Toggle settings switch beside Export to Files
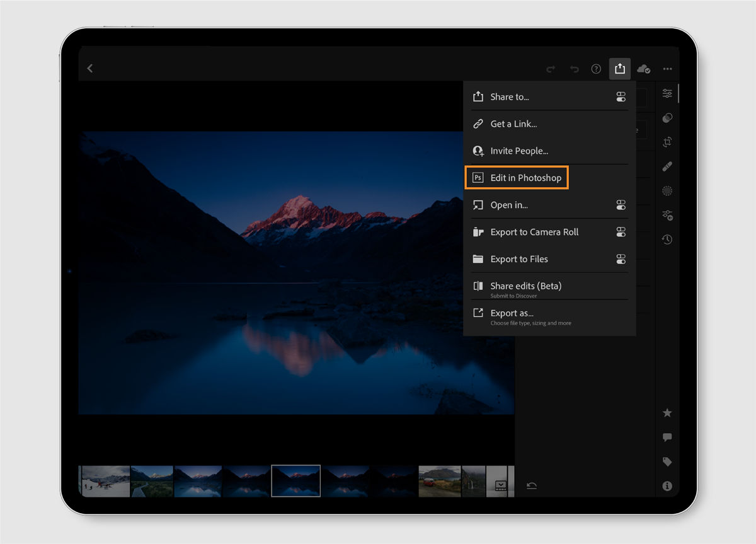This screenshot has width=756, height=544. coord(621,259)
